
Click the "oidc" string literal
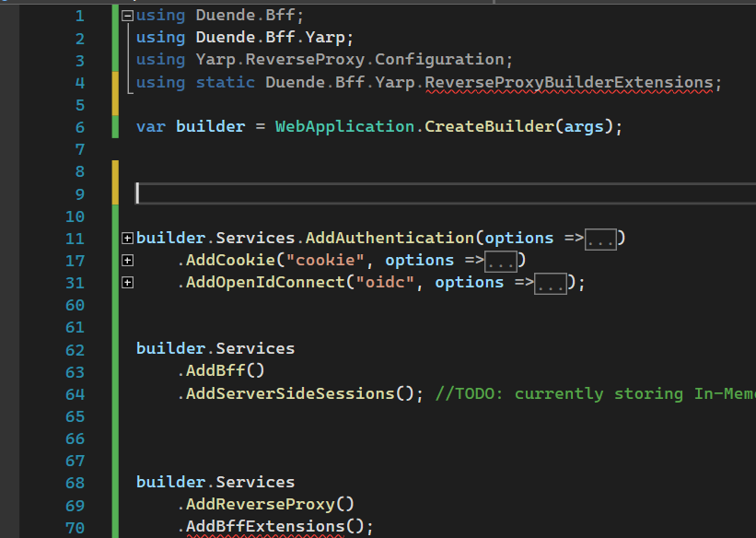coord(385,283)
